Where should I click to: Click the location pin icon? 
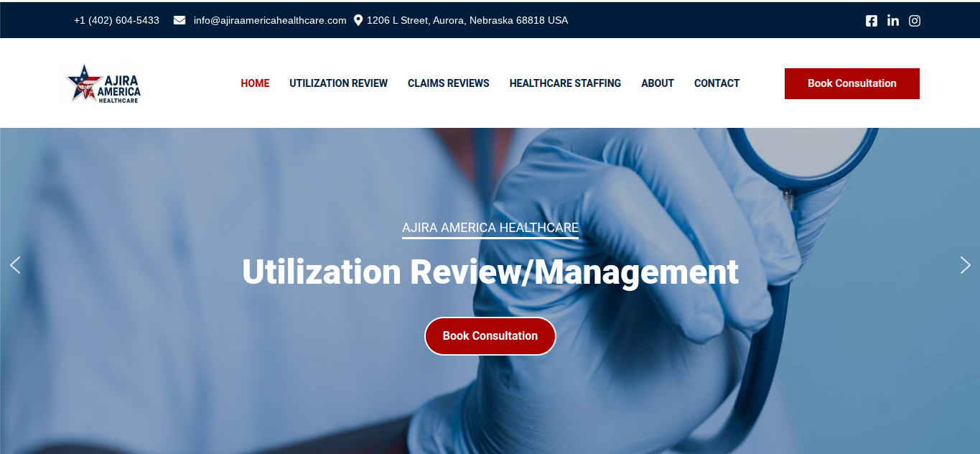tap(358, 20)
